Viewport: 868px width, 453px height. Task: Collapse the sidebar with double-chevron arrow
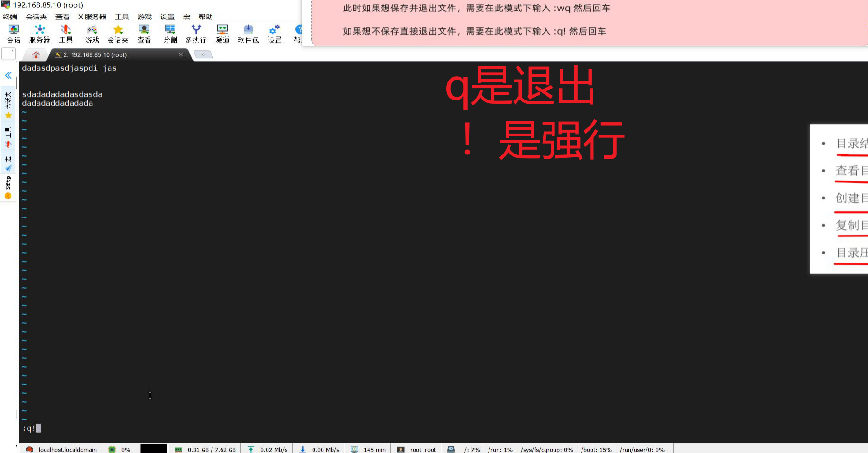click(9, 75)
